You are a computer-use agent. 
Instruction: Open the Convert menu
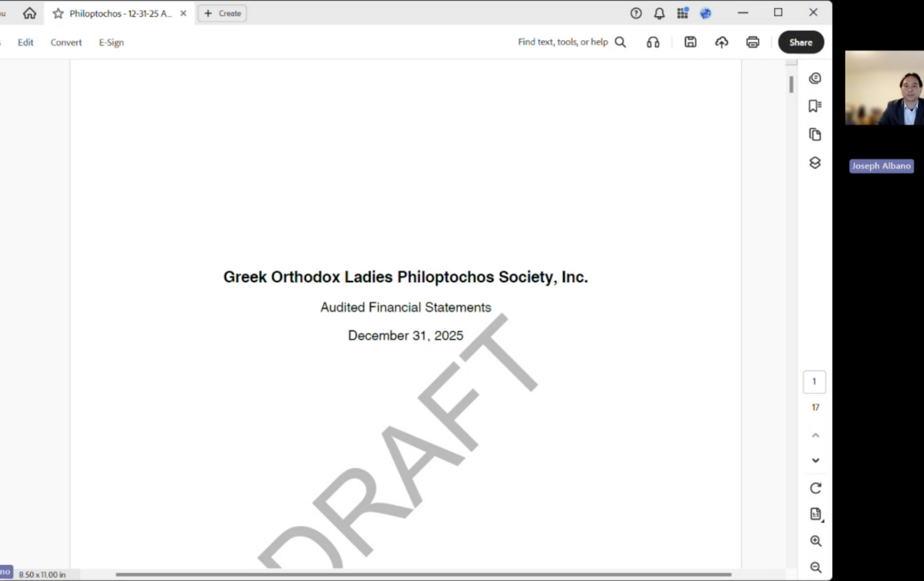tap(66, 42)
